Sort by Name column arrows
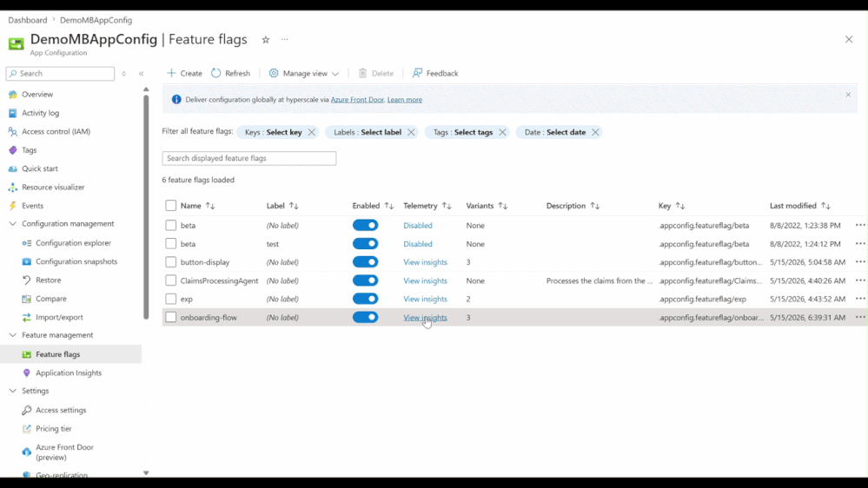Image resolution: width=868 pixels, height=488 pixels. click(x=210, y=206)
